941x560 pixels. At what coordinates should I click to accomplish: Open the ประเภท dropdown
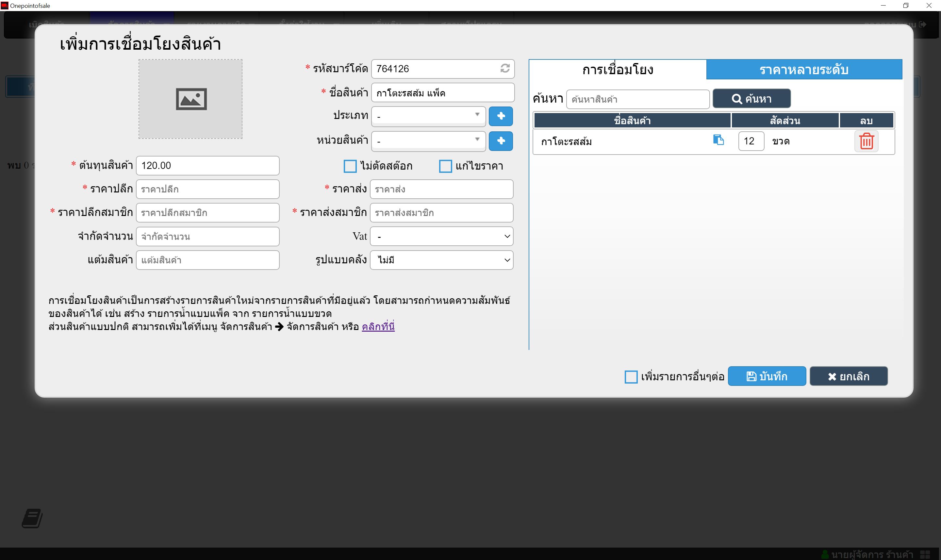point(429,116)
